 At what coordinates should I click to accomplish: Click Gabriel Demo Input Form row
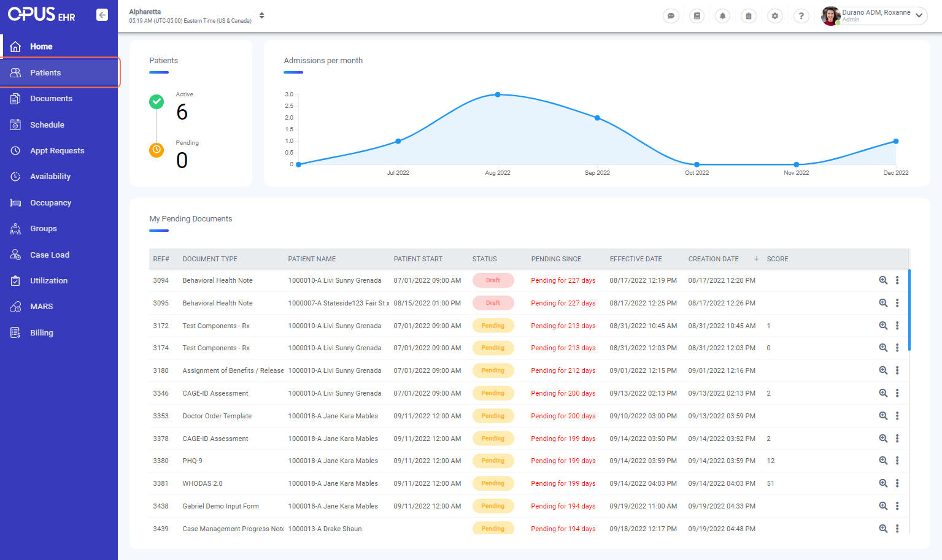coord(529,506)
